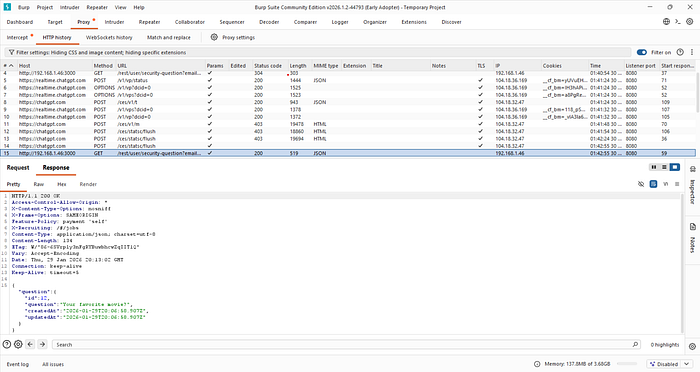Sort table by Listener port column

point(641,66)
